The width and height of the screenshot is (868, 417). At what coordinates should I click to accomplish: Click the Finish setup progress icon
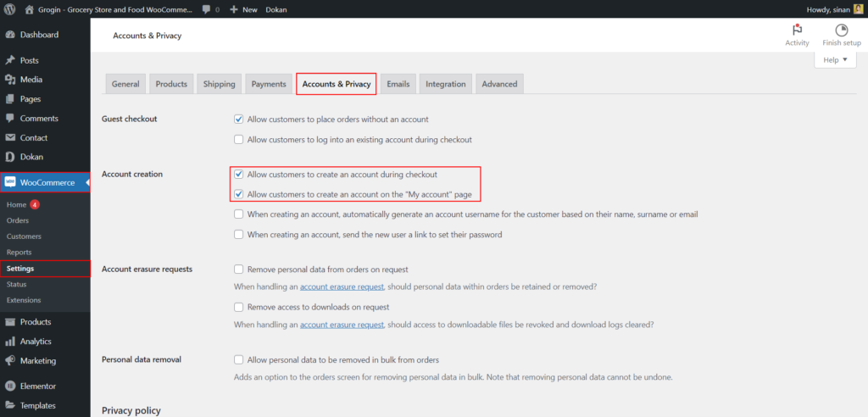(842, 31)
